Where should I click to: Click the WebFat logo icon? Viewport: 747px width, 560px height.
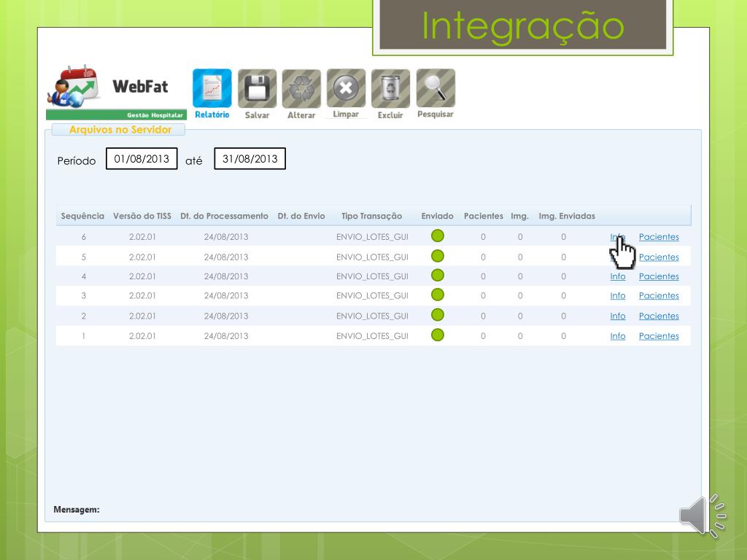pos(74,87)
